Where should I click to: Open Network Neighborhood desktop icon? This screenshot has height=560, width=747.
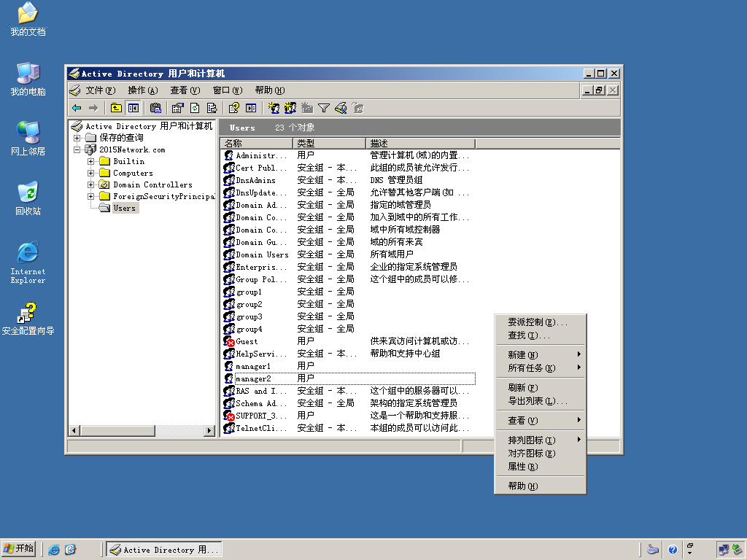(x=28, y=139)
